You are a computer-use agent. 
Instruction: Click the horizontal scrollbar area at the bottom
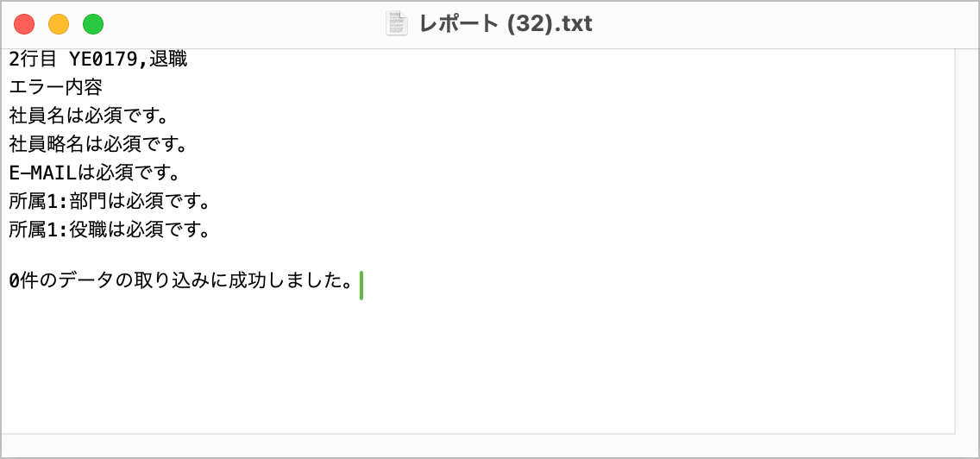click(478, 444)
